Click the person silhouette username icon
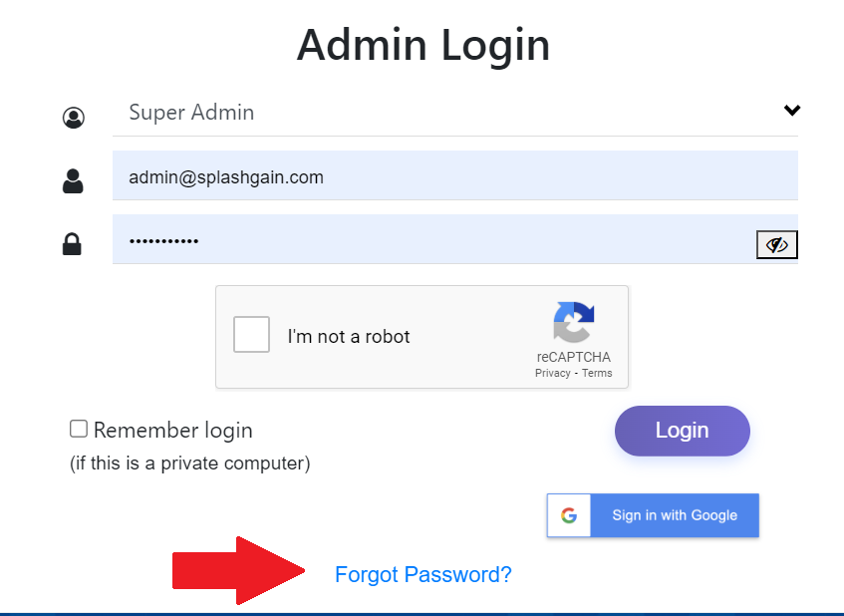This screenshot has width=844, height=616. (73, 181)
